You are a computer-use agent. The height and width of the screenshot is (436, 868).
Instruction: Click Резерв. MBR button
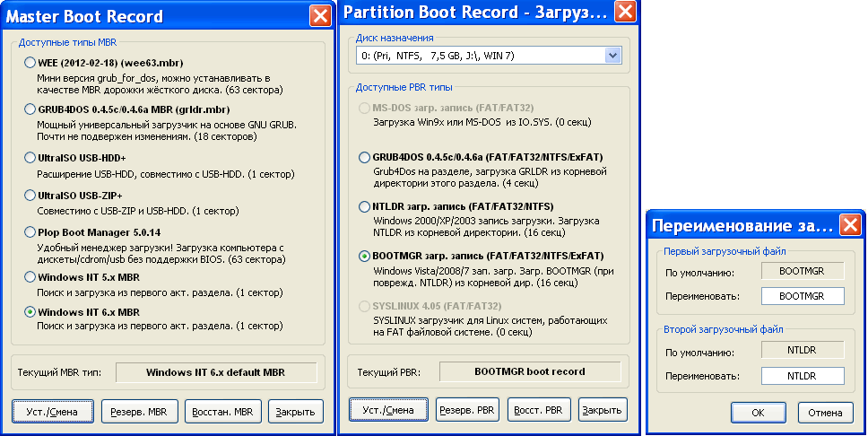(138, 411)
